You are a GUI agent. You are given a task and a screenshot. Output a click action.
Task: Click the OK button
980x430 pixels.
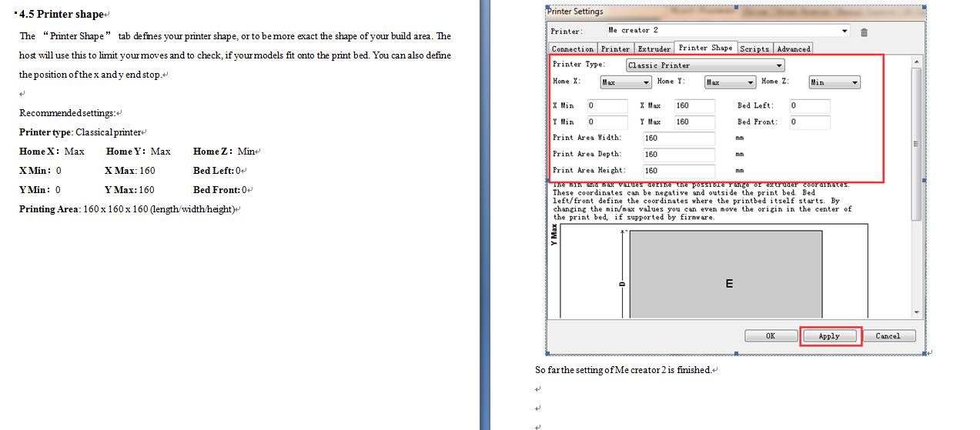click(x=770, y=336)
